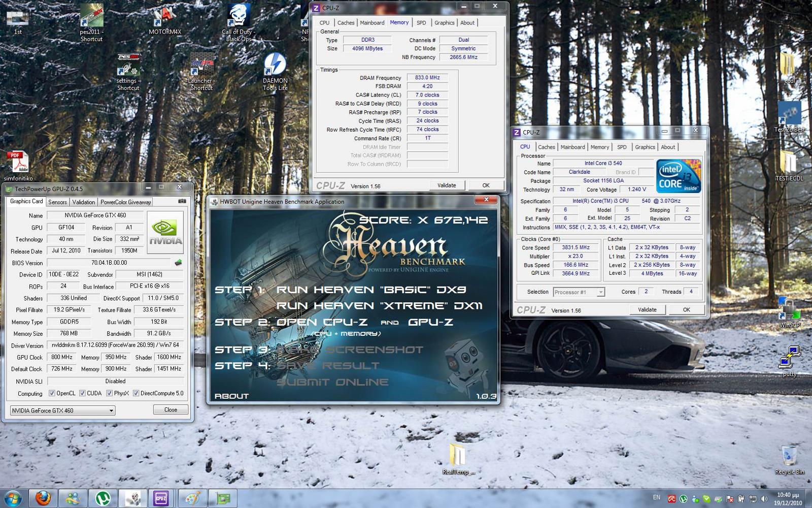Click the taskbar clock showing 10:40
The image size is (812, 508).
(788, 498)
